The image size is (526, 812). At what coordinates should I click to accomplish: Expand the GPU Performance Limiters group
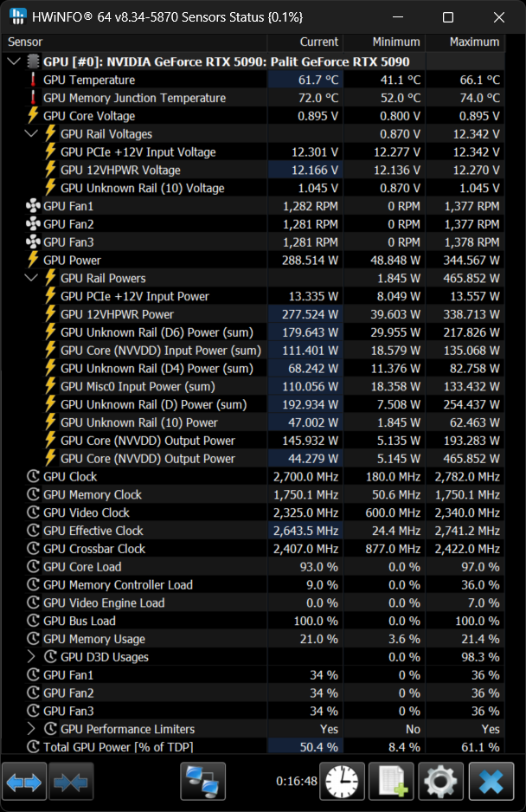click(x=31, y=729)
